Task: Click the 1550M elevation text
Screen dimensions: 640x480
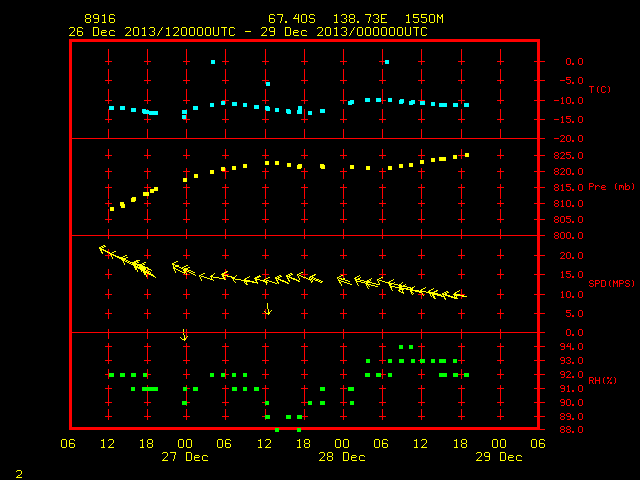Action: (424, 19)
